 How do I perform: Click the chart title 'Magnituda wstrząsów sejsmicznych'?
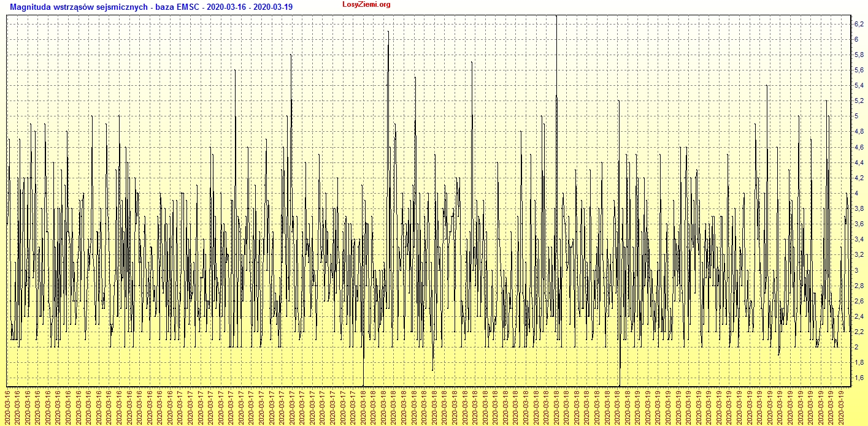[x=76, y=6]
